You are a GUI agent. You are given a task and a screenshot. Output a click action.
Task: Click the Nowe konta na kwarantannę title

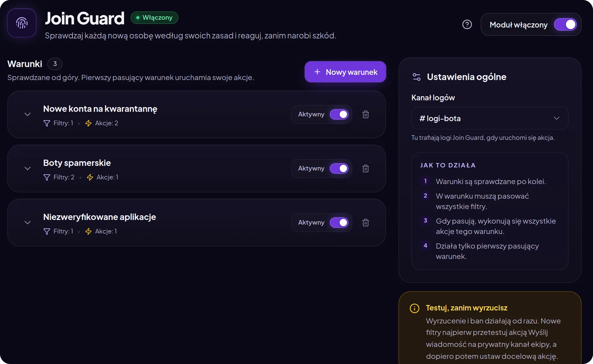[100, 109]
